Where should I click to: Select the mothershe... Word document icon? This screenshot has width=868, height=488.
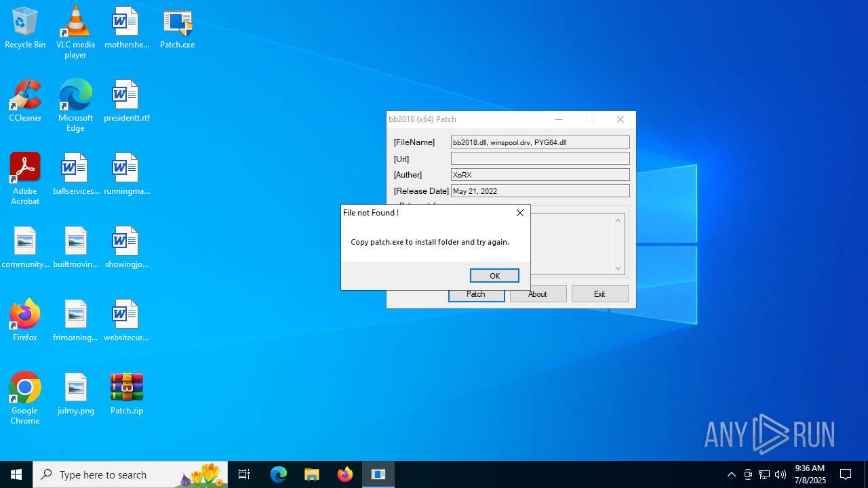[126, 28]
